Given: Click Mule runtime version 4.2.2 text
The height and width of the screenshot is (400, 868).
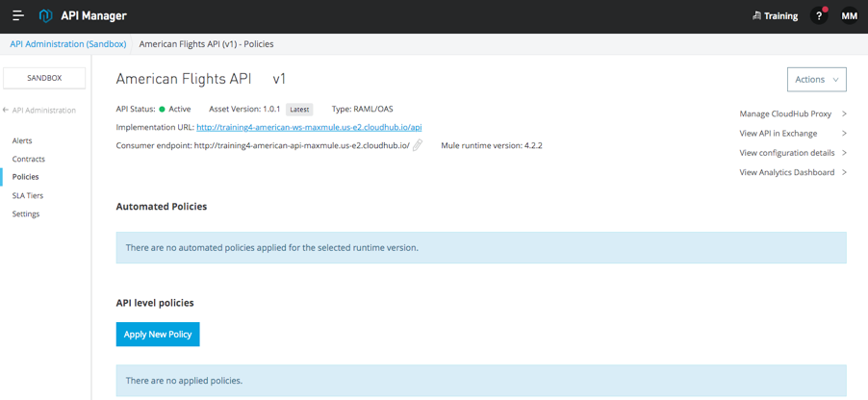Looking at the screenshot, I should 492,145.
